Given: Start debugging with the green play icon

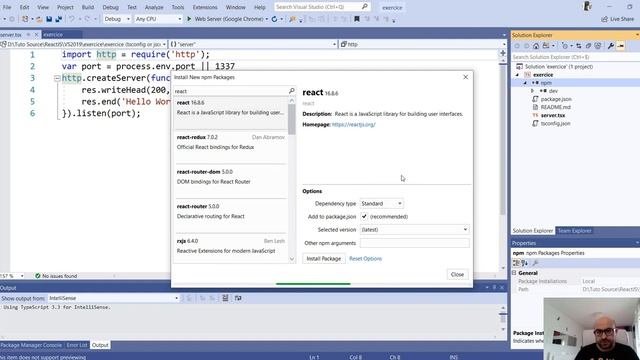Looking at the screenshot, I should [189, 19].
